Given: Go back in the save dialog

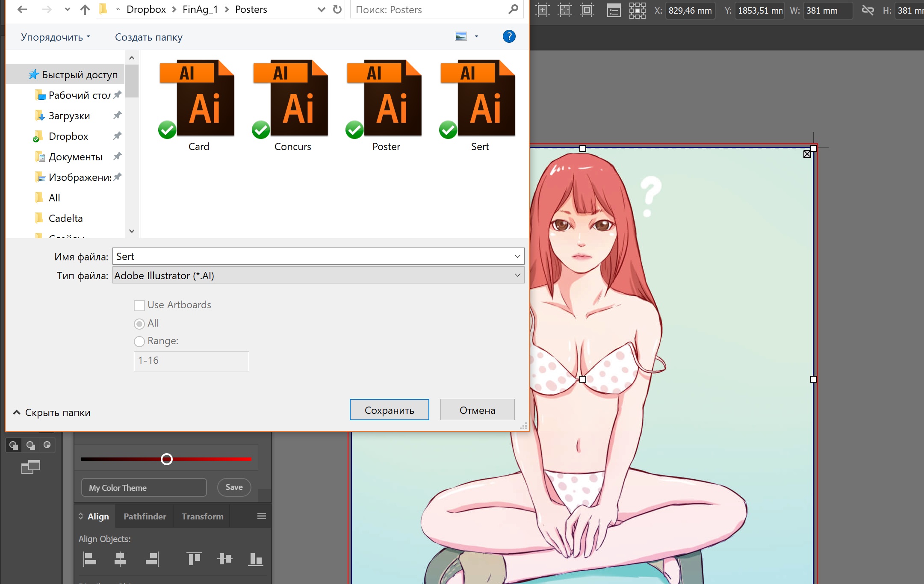Looking at the screenshot, I should [22, 9].
